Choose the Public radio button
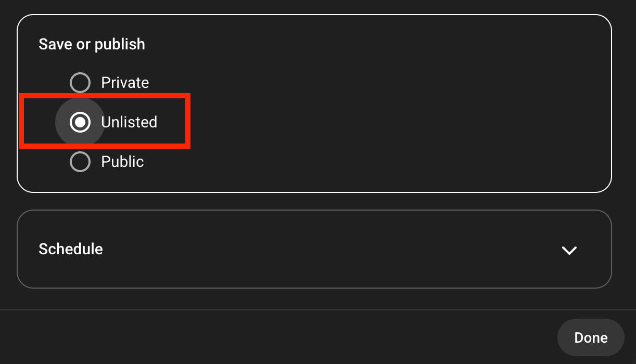 tap(80, 162)
